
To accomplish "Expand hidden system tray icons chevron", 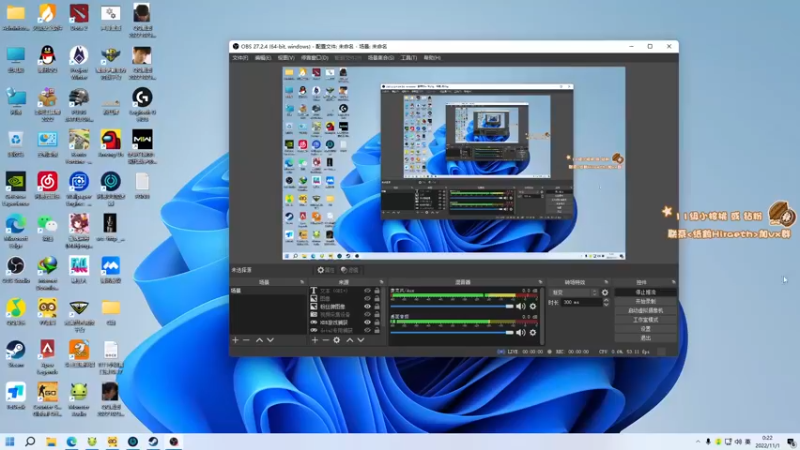I will (x=697, y=441).
